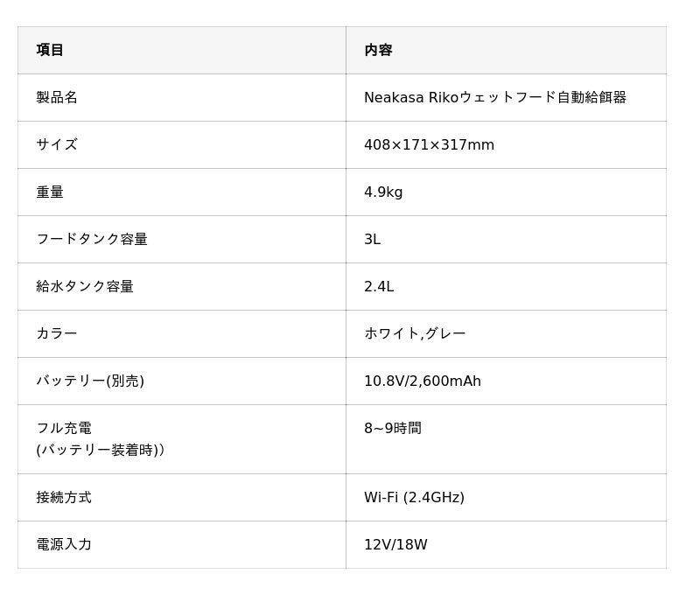Click the 12V/18W power input value

395,544
